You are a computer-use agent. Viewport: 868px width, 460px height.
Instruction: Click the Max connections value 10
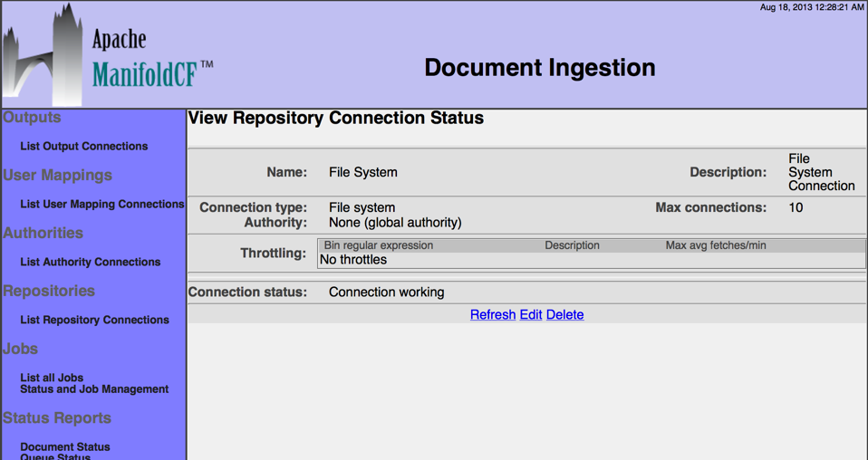(x=796, y=207)
